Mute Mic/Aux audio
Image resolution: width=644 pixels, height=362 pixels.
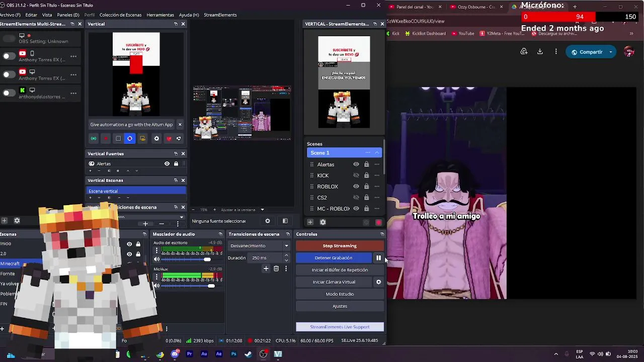click(x=156, y=286)
